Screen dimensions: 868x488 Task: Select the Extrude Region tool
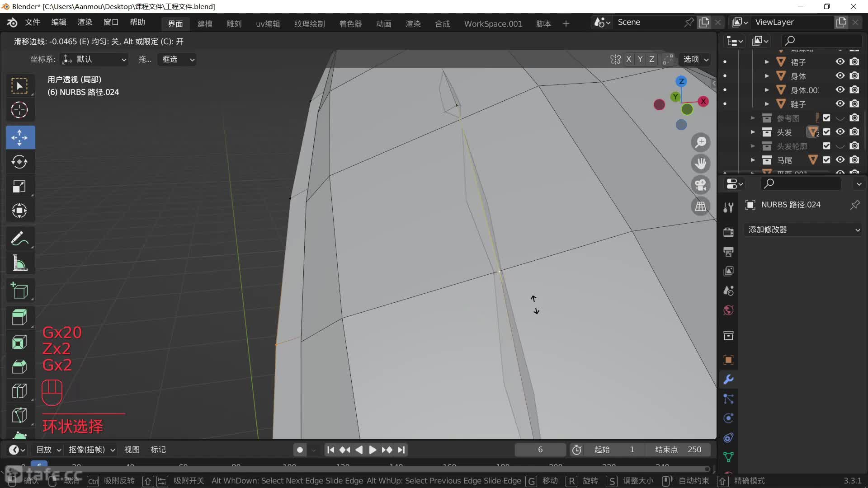pos(19,317)
